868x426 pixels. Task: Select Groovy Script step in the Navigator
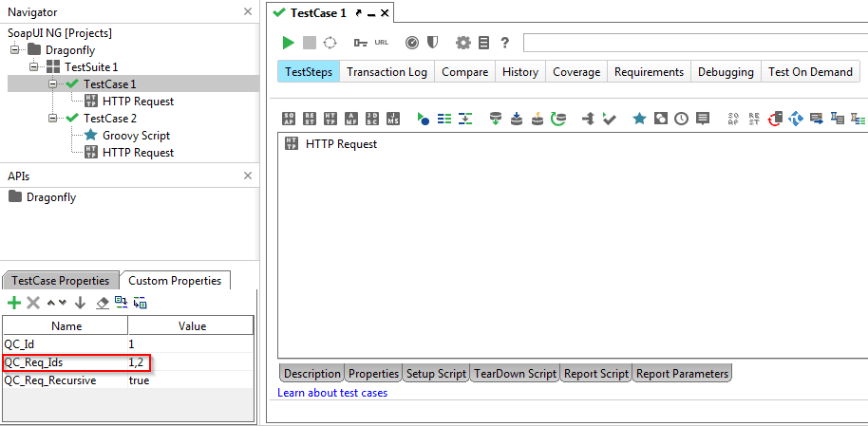136,136
